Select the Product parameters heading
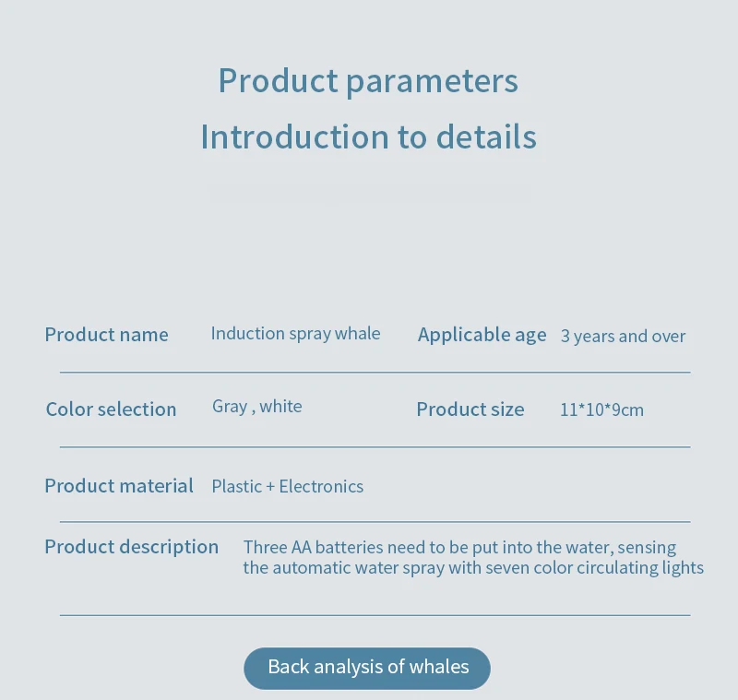 (x=368, y=81)
